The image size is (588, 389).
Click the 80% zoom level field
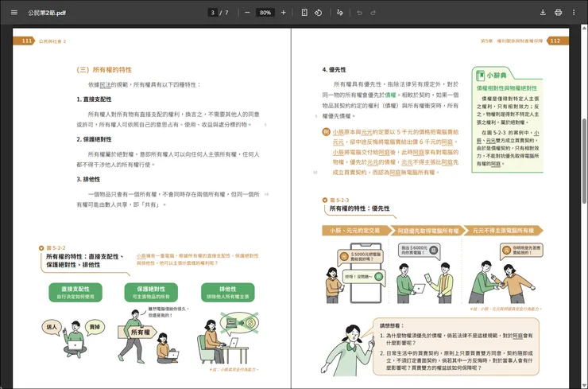click(x=265, y=13)
